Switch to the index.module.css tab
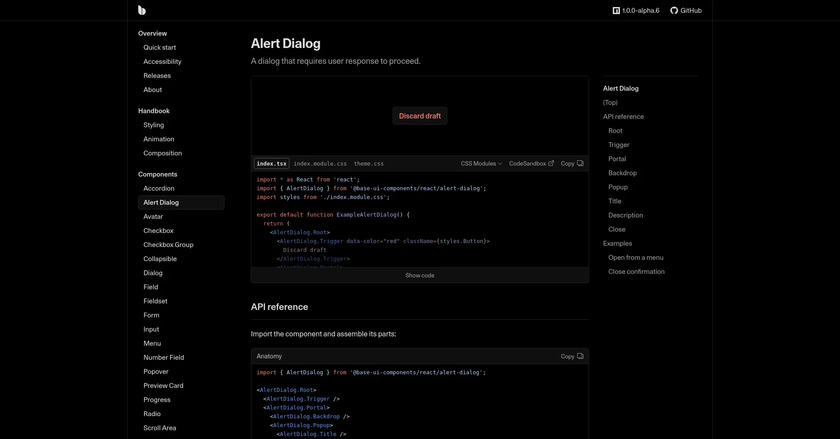This screenshot has height=439, width=840. (320, 163)
